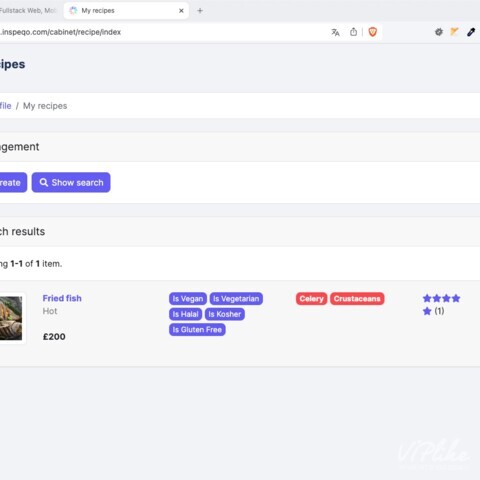Click the Profile breadcrumb link
The image size is (480, 480).
[x=5, y=106]
